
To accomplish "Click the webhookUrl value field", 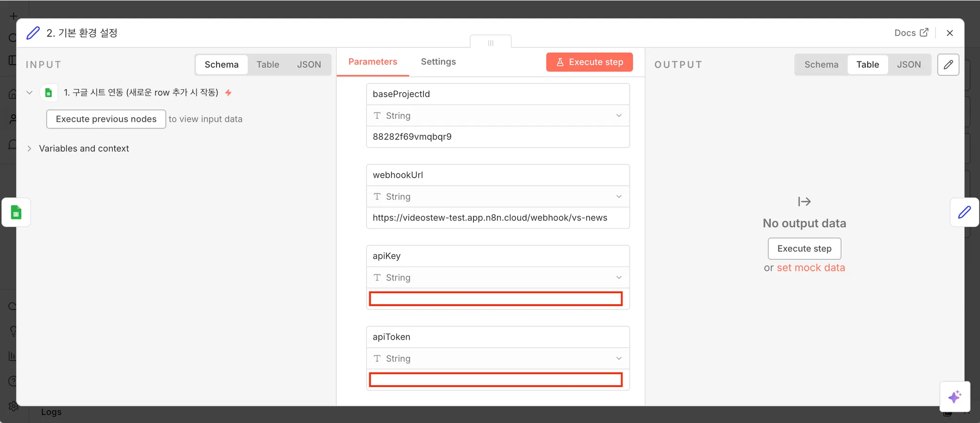I will click(498, 217).
